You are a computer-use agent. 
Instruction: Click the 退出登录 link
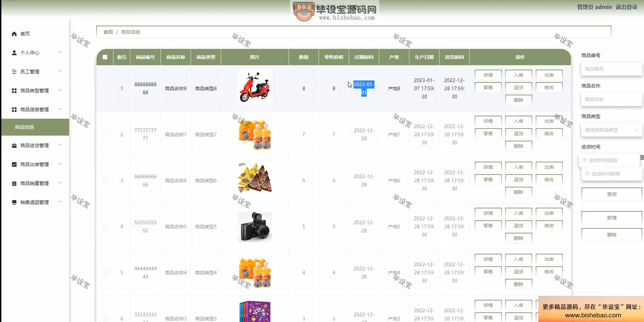pyautogui.click(x=626, y=7)
